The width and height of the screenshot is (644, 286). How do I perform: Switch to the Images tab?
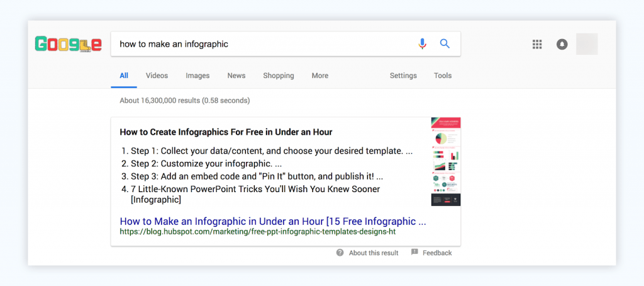pos(197,76)
